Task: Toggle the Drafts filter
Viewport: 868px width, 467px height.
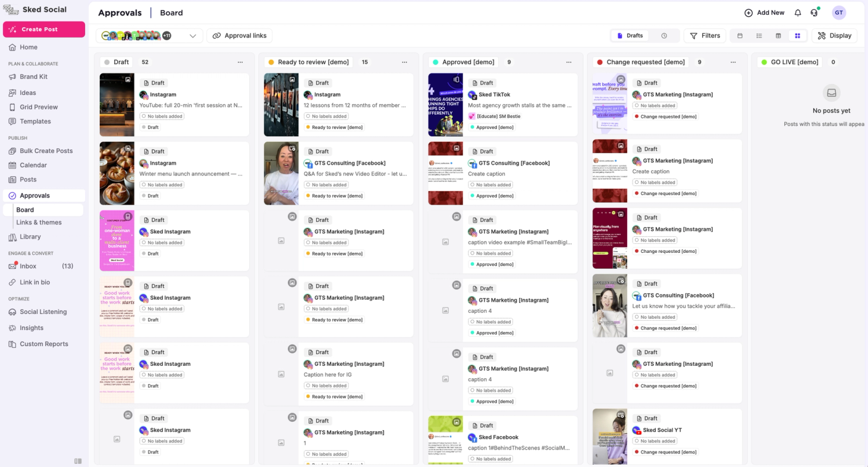Action: click(630, 36)
